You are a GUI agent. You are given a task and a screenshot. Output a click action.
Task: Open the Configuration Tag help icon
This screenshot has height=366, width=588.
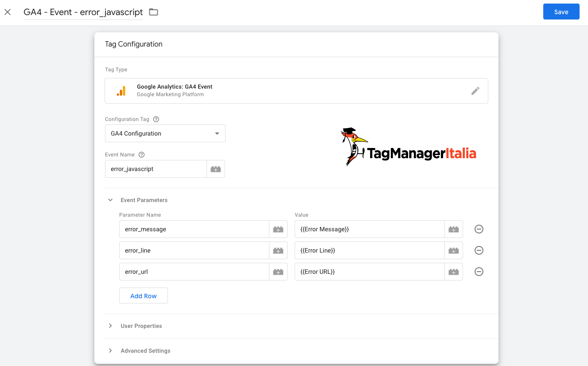(x=156, y=119)
